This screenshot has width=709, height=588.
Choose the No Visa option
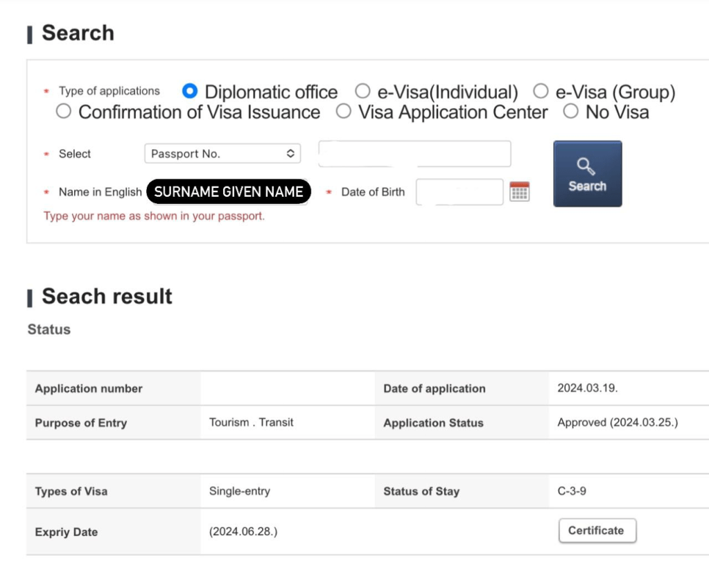570,112
